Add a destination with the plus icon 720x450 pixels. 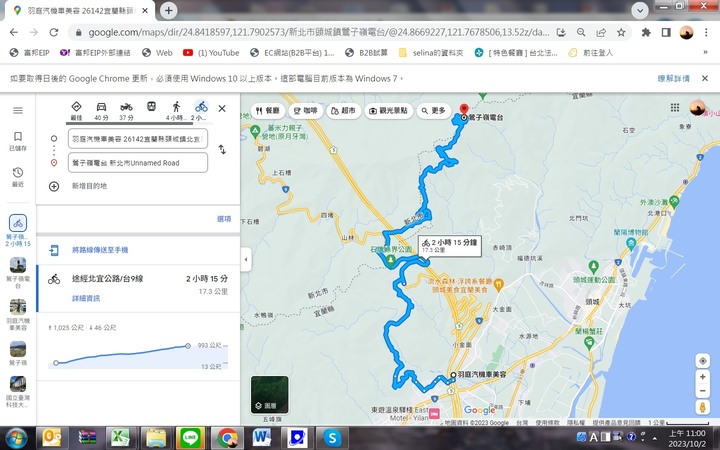click(54, 186)
